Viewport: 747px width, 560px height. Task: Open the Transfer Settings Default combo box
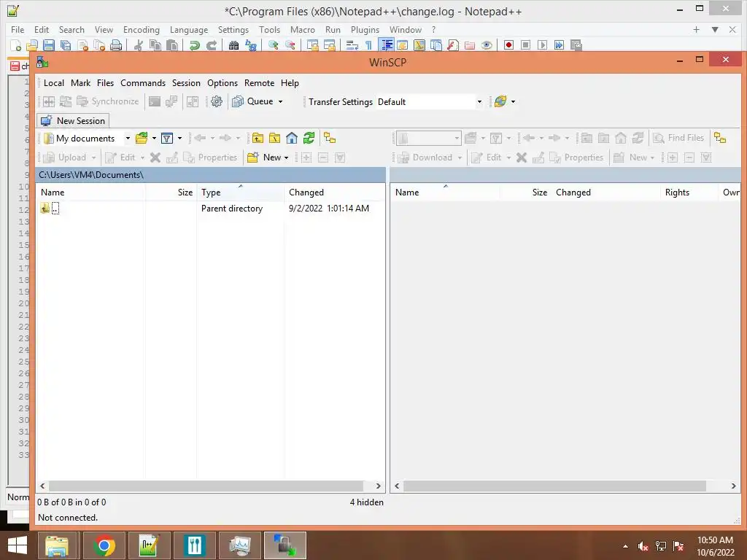click(x=429, y=102)
